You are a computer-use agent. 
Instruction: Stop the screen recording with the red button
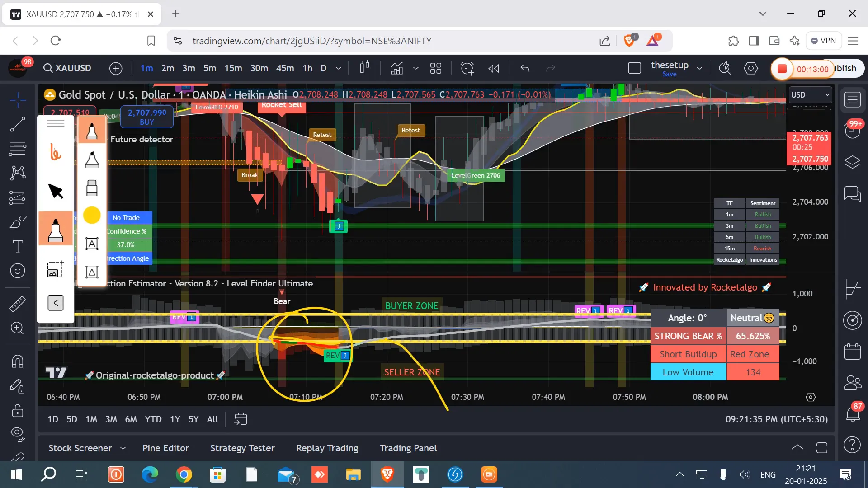pyautogui.click(x=783, y=69)
